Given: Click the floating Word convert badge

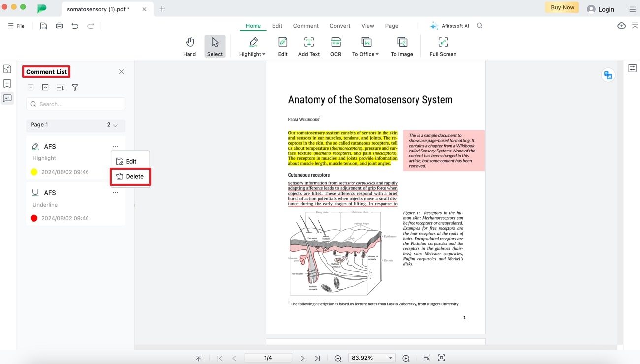Looking at the screenshot, I should pyautogui.click(x=608, y=75).
